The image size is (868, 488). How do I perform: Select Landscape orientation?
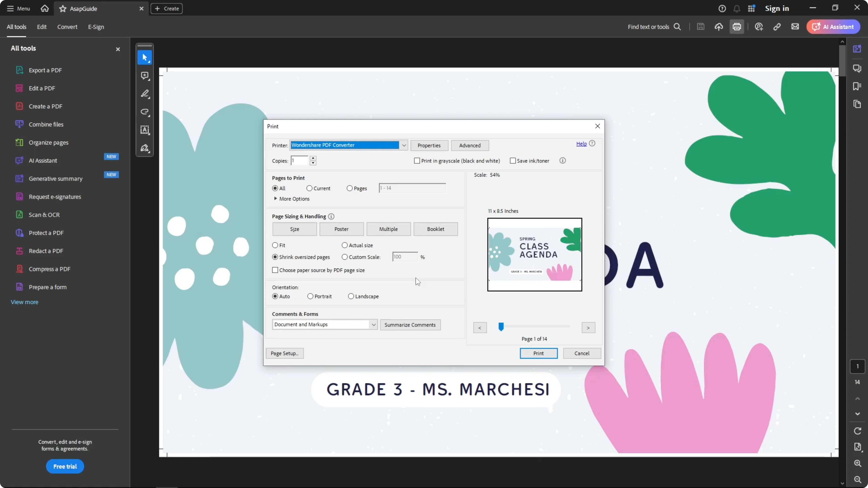[351, 296]
